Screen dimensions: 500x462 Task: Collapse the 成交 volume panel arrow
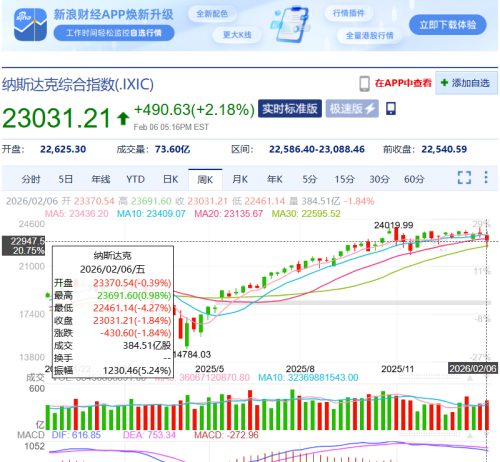(x=470, y=378)
